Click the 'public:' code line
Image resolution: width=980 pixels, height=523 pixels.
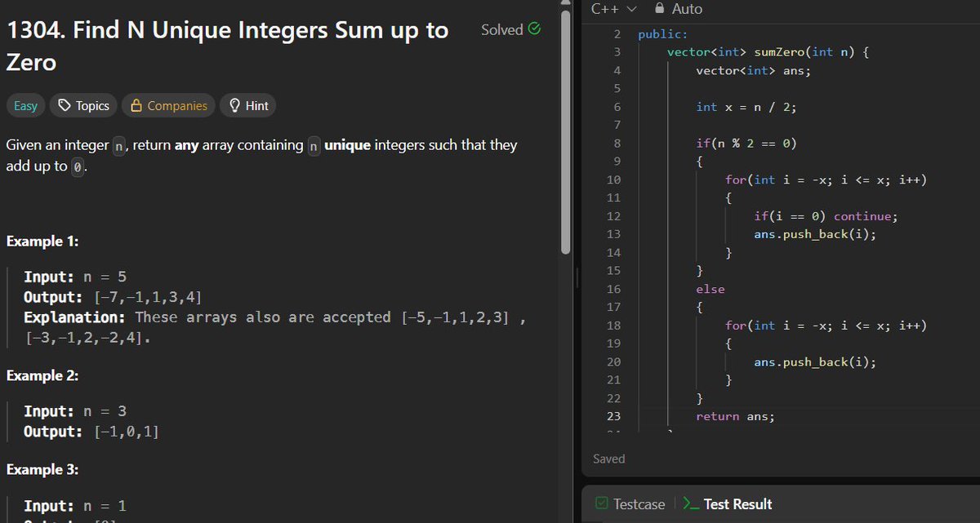coord(662,34)
